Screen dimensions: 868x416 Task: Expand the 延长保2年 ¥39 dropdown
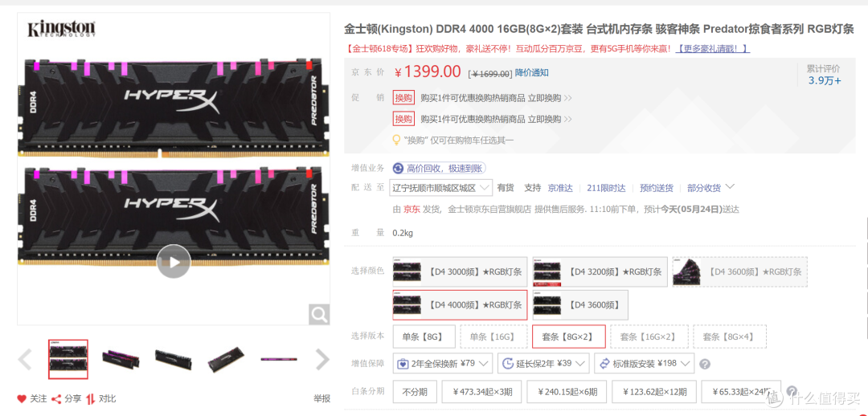(x=543, y=364)
